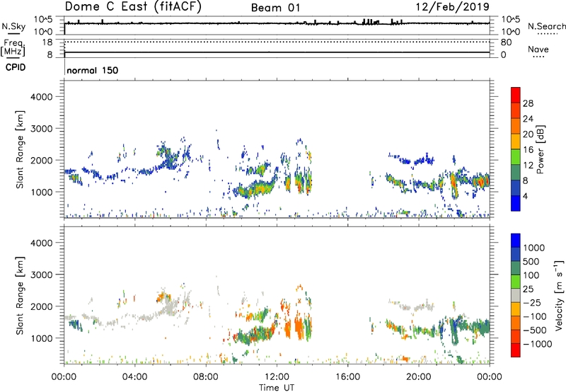
Task: Click the 'CPID' label
Action: [x=16, y=67]
